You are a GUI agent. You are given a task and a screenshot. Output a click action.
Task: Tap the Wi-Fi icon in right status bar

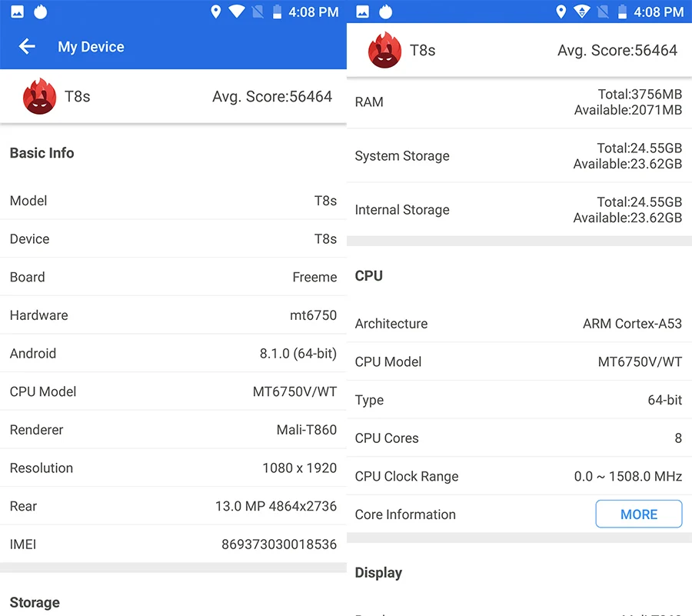click(x=582, y=12)
